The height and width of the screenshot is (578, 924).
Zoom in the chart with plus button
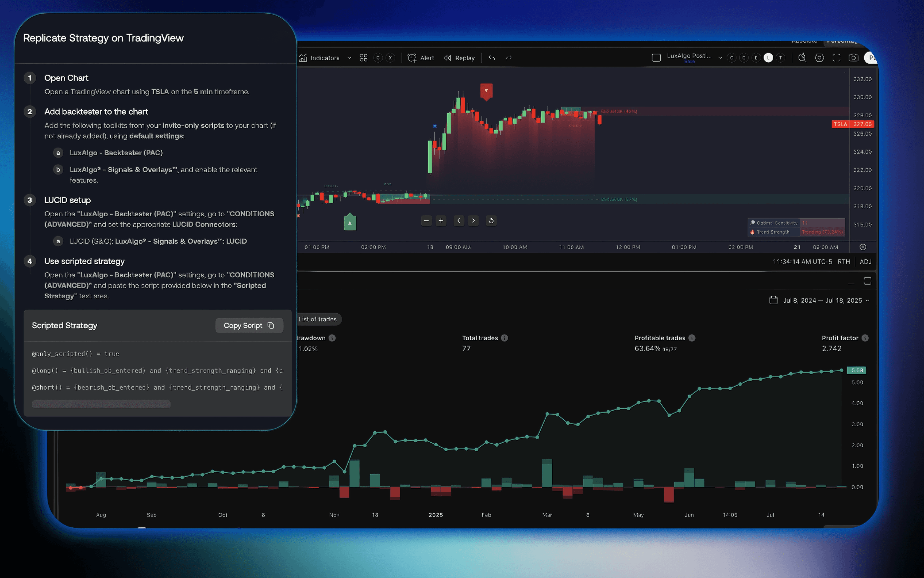click(x=441, y=220)
